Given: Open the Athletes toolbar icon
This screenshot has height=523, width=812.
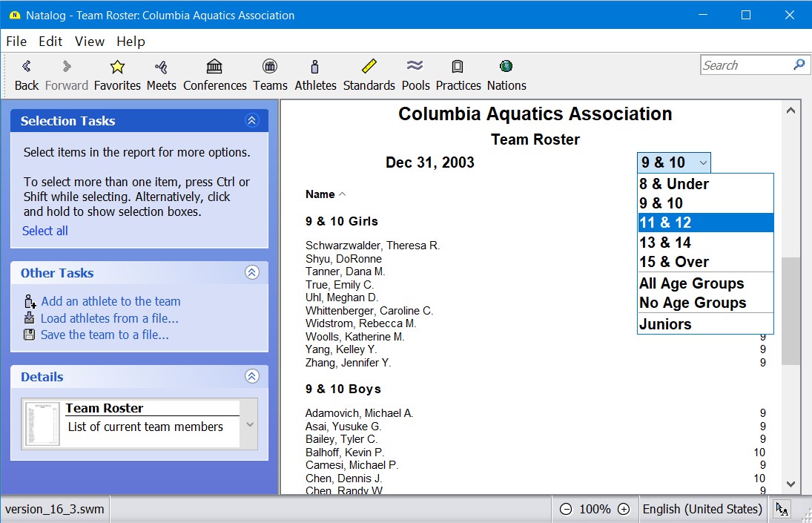Looking at the screenshot, I should [x=315, y=68].
